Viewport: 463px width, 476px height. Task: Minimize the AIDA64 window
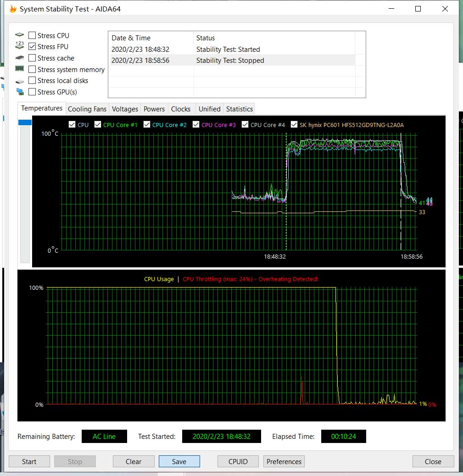pyautogui.click(x=391, y=9)
